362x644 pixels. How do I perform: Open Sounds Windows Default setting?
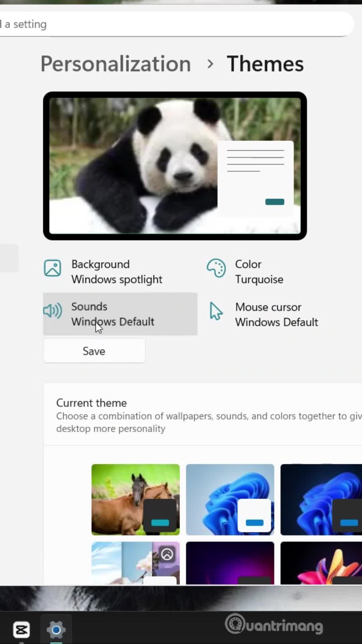click(x=120, y=314)
